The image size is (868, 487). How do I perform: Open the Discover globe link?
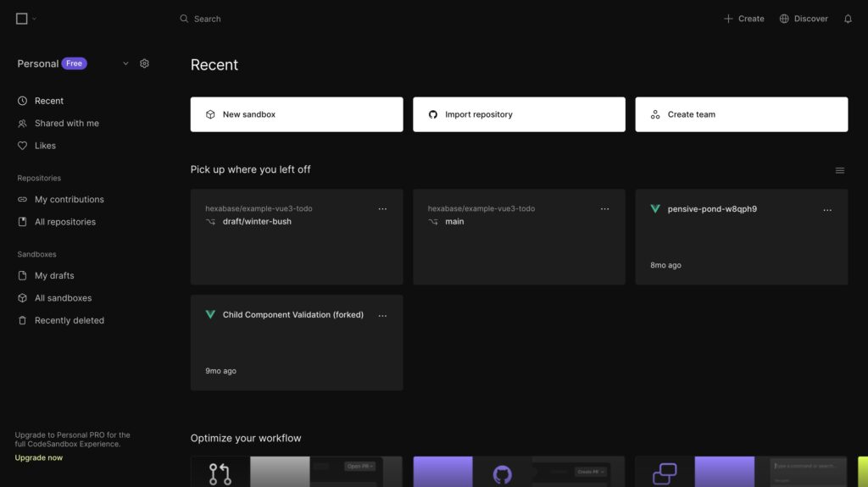tap(804, 19)
